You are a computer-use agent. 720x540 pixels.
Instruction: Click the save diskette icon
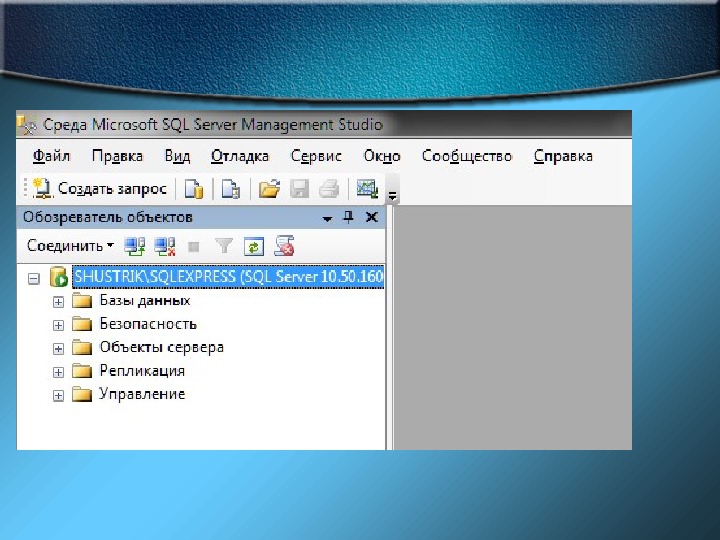pos(299,189)
